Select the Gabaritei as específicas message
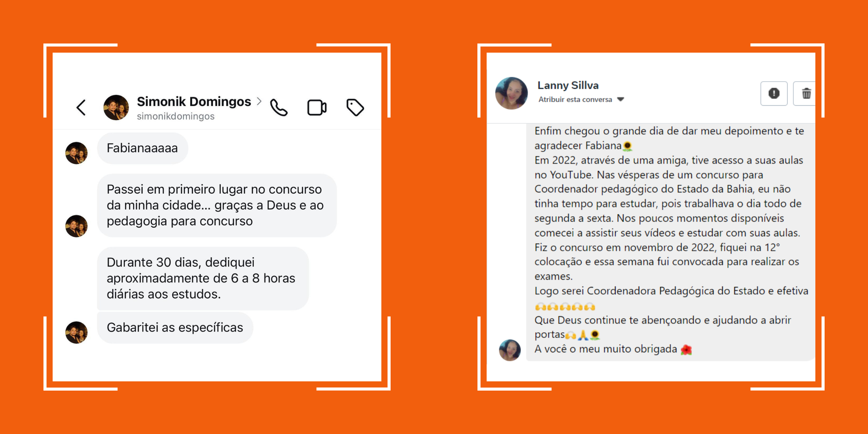Screen dimensions: 868x434 click(x=175, y=328)
